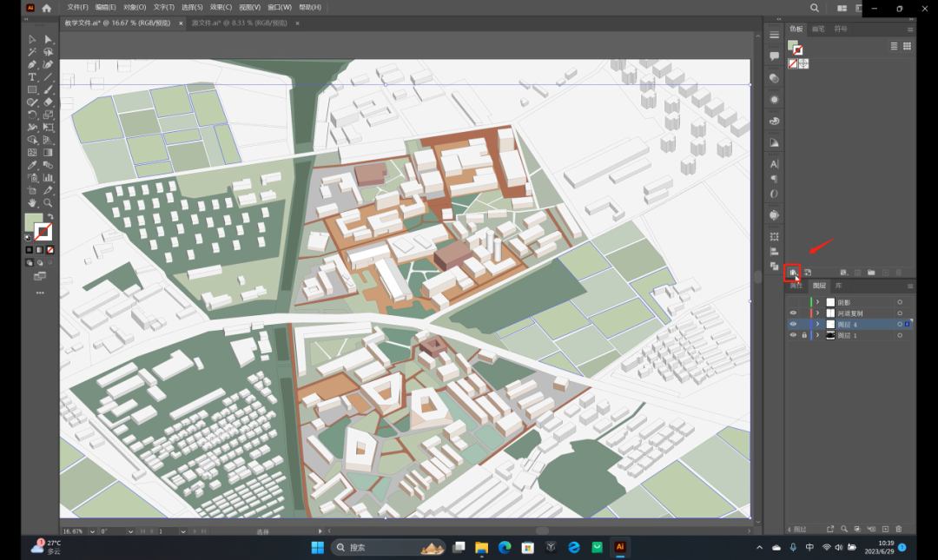The width and height of the screenshot is (938, 560).
Task: Select the Selection tool (black arrow)
Action: 32,39
